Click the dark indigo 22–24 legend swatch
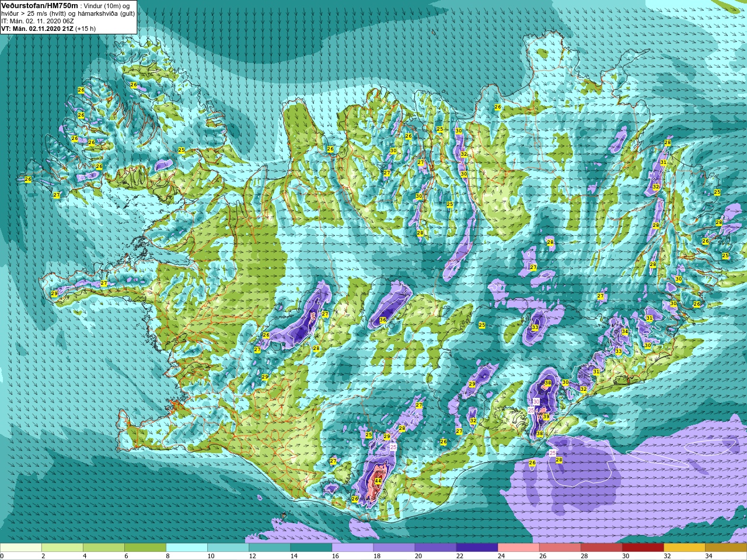The width and height of the screenshot is (747, 560). click(x=477, y=548)
